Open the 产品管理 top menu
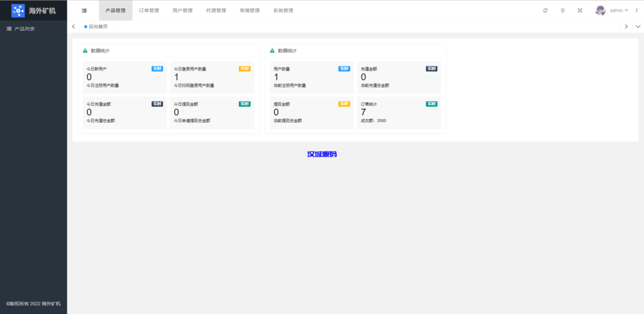Image resolution: width=644 pixels, height=314 pixels. click(116, 11)
